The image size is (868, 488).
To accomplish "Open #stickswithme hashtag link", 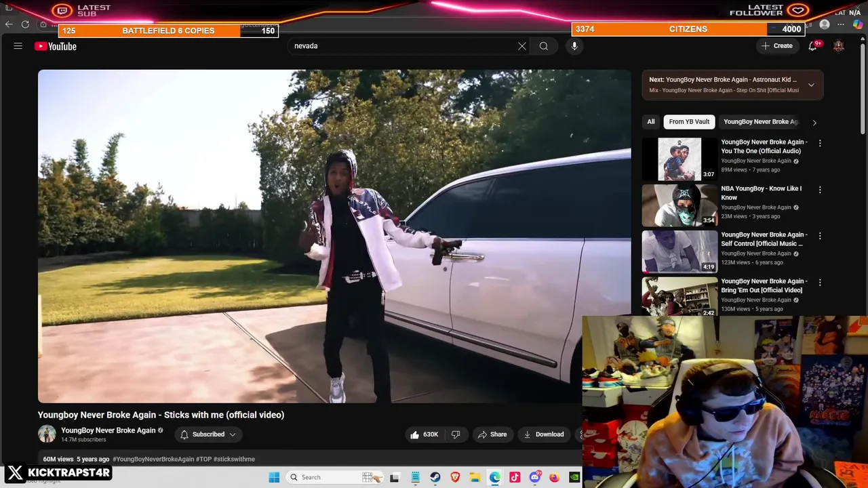I will pos(234,460).
